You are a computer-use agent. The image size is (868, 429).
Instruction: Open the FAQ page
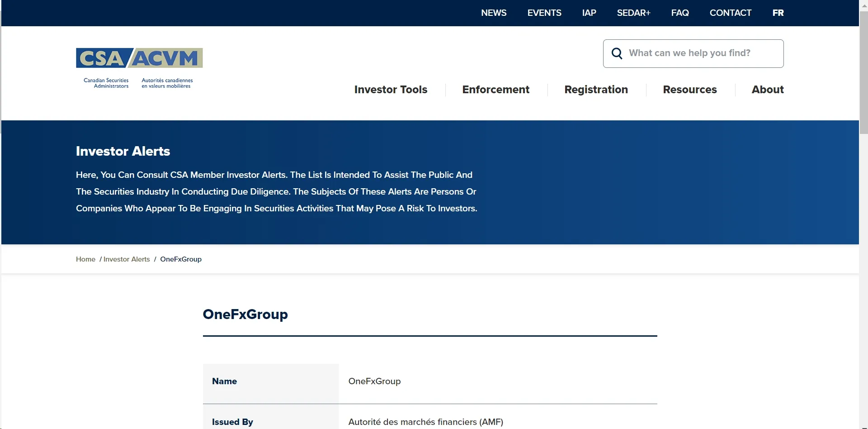point(680,13)
